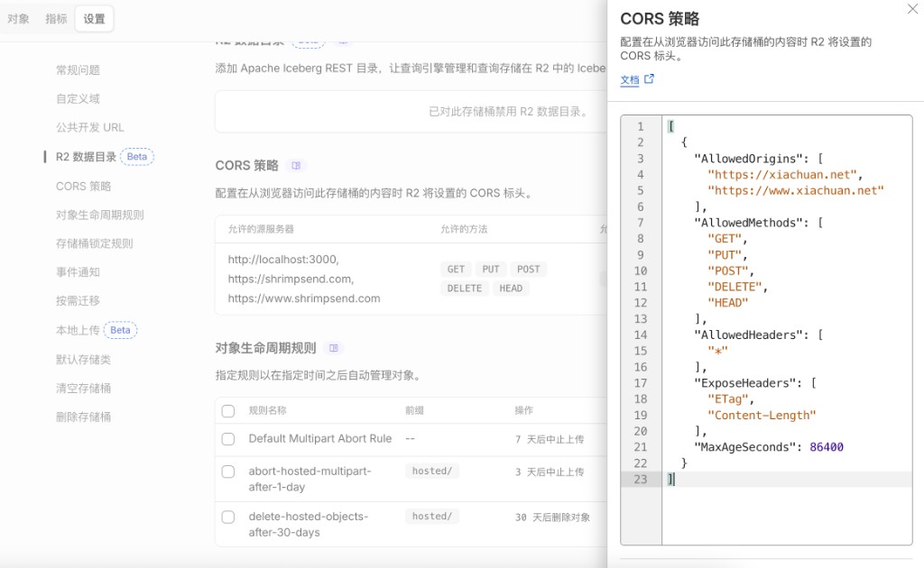
Task: Open 公共开发 URL in the sidebar
Action: (x=89, y=127)
